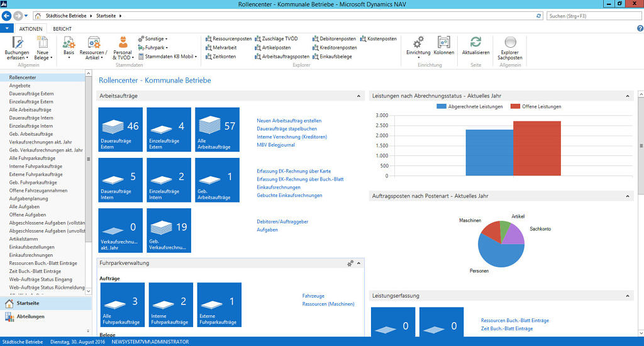Open Zeit Buch.-Blatt Einträge link

(x=507, y=329)
